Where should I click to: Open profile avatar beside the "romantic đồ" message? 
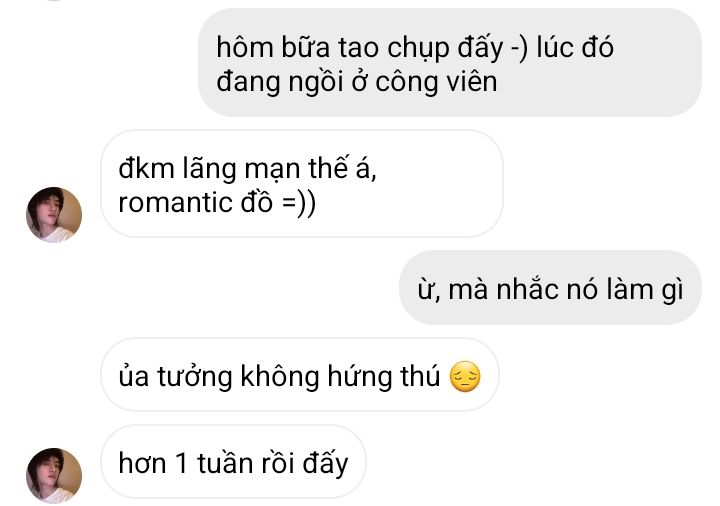[x=54, y=214]
